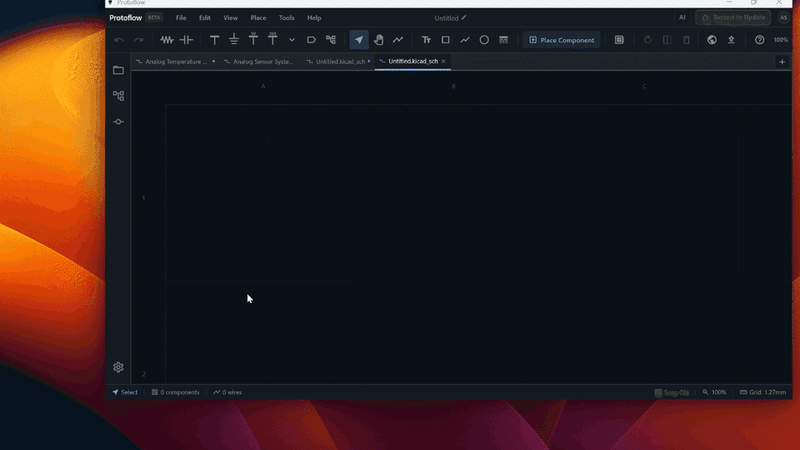The image size is (800, 450).
Task: Choose the third power rail symbol
Action: coord(253,39)
